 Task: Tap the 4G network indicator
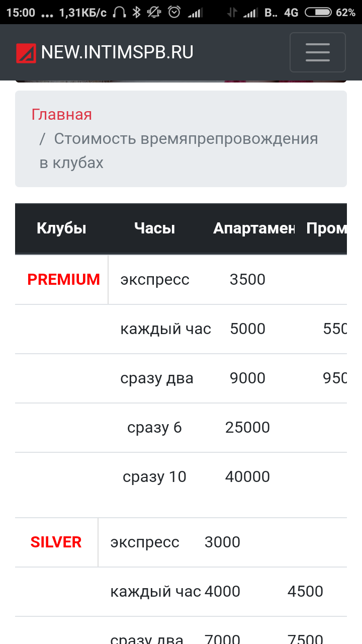(291, 12)
